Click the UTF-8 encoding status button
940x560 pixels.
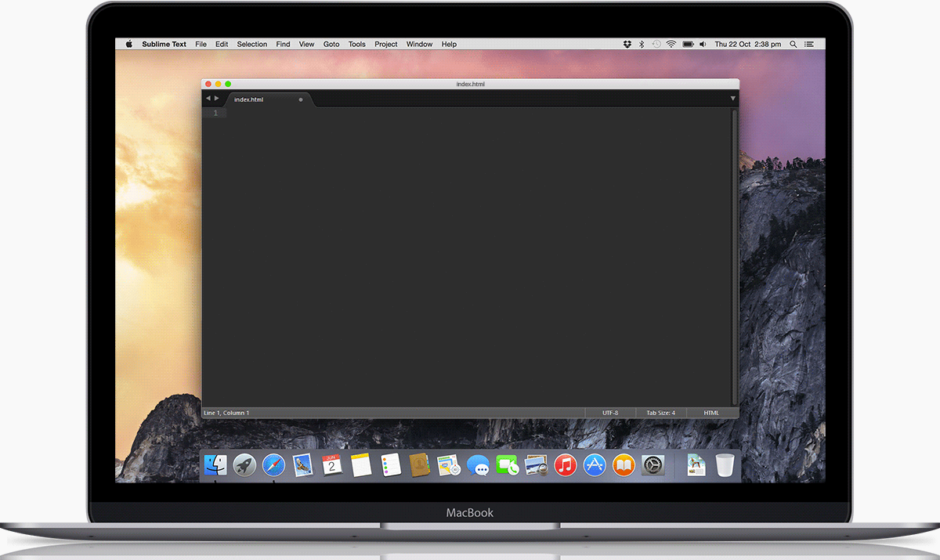pyautogui.click(x=610, y=413)
